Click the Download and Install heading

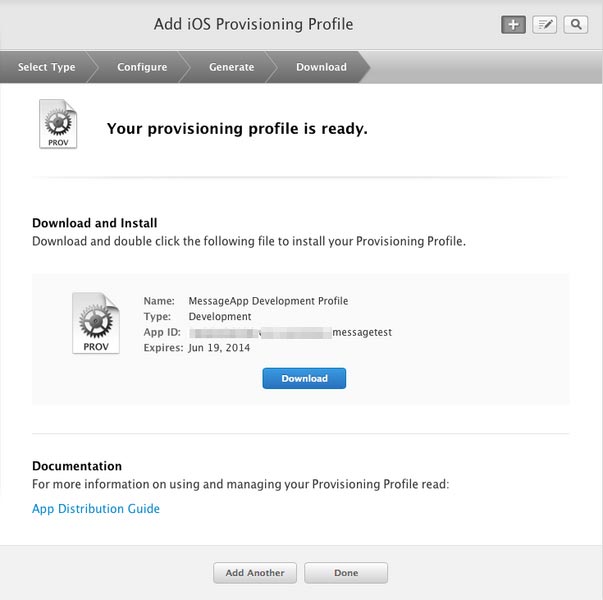click(x=95, y=223)
